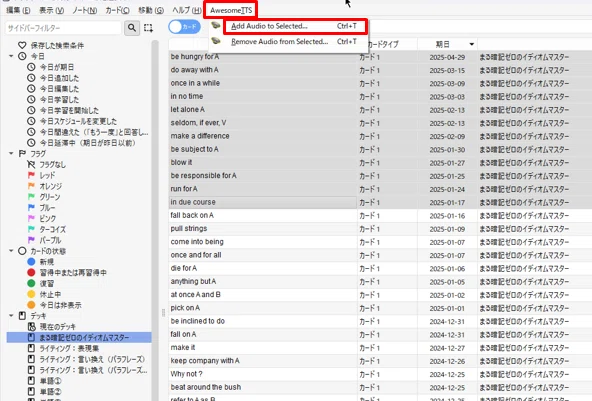Open the カード menu

[x=117, y=10]
